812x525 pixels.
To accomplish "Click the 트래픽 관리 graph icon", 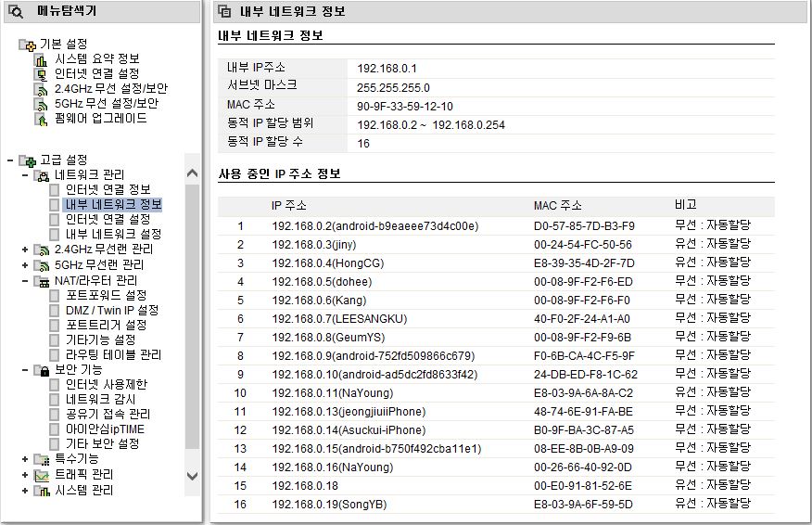I will point(42,475).
